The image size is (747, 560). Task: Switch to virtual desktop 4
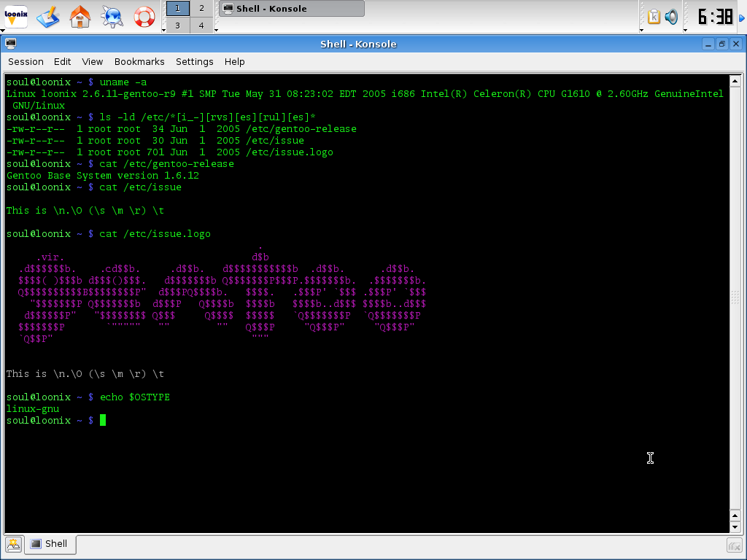click(x=201, y=26)
